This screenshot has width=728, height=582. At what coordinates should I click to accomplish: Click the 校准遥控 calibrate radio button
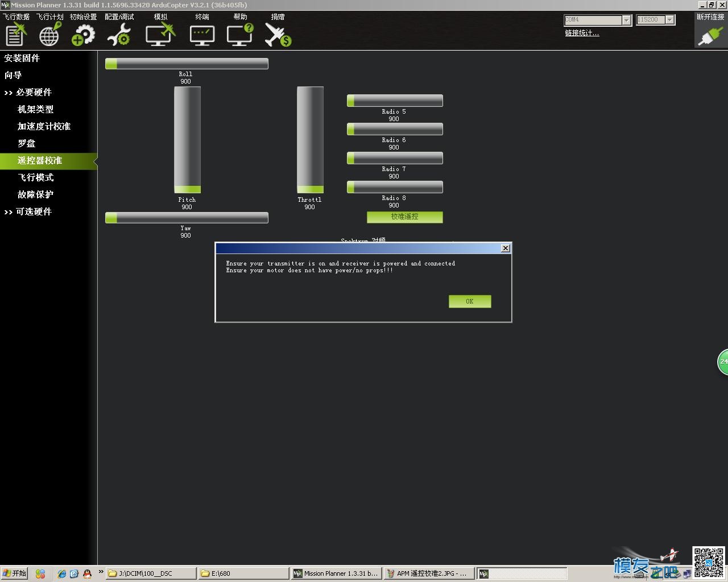405,217
